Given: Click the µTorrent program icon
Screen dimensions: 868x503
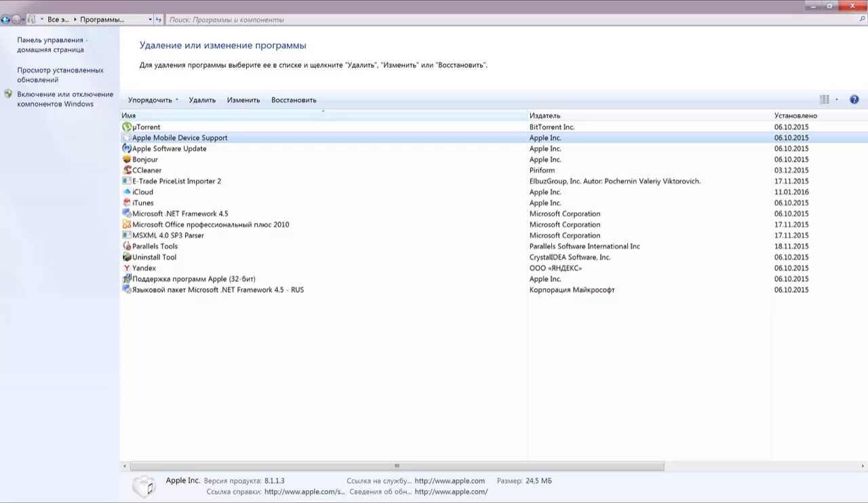Looking at the screenshot, I should click(x=127, y=127).
